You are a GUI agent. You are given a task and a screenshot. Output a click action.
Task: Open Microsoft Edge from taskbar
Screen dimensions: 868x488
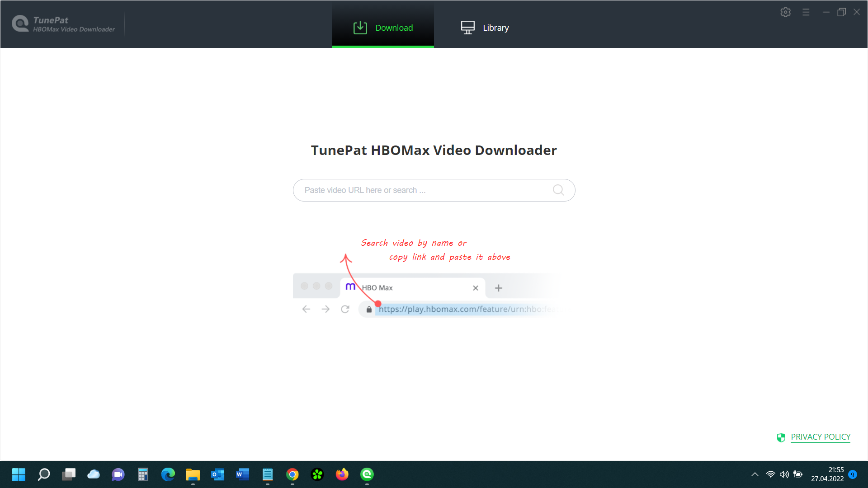pos(168,474)
